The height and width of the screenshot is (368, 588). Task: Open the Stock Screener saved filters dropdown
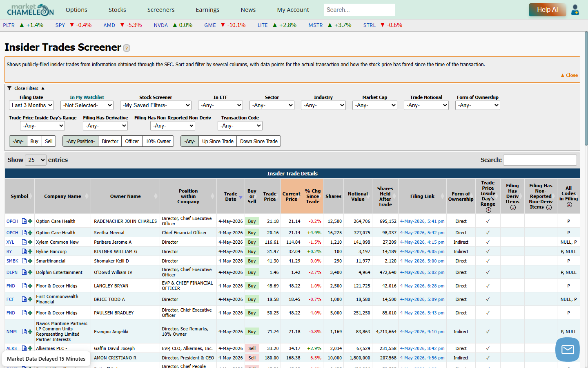pyautogui.click(x=156, y=105)
